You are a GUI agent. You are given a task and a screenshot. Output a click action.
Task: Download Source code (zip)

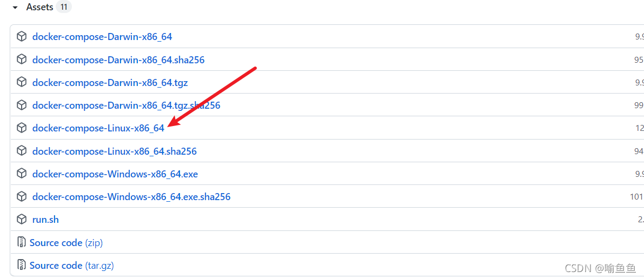pos(66,243)
